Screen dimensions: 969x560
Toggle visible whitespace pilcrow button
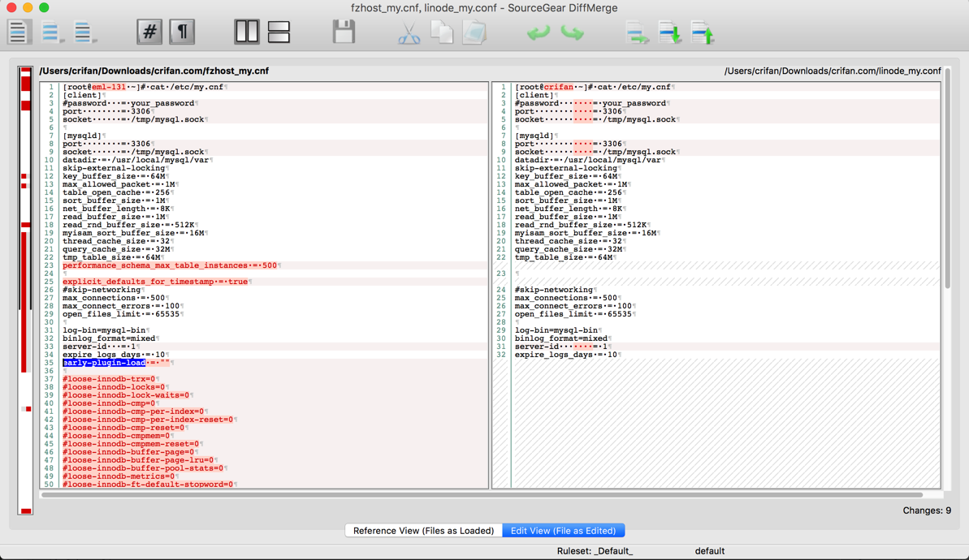(x=182, y=32)
